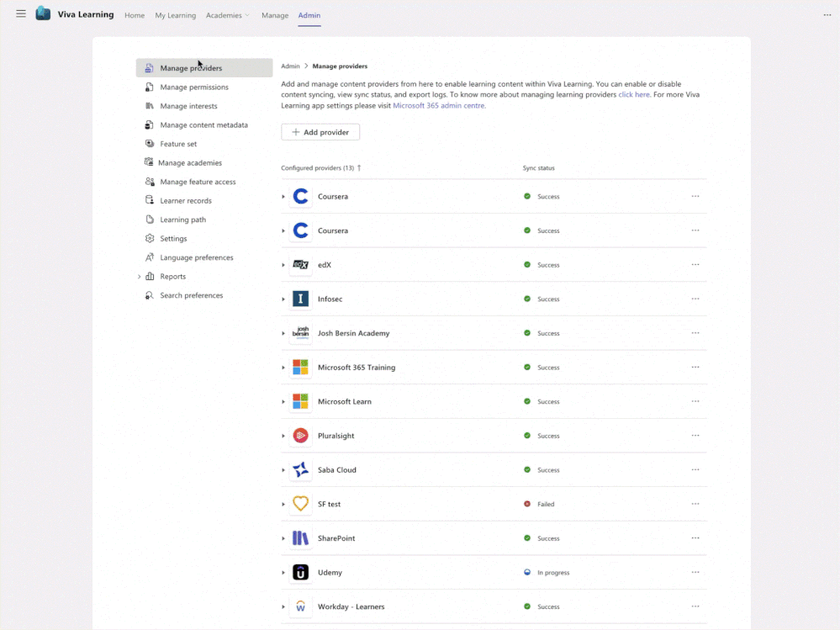Open the Microsoft 365 admin centre link

coord(439,105)
